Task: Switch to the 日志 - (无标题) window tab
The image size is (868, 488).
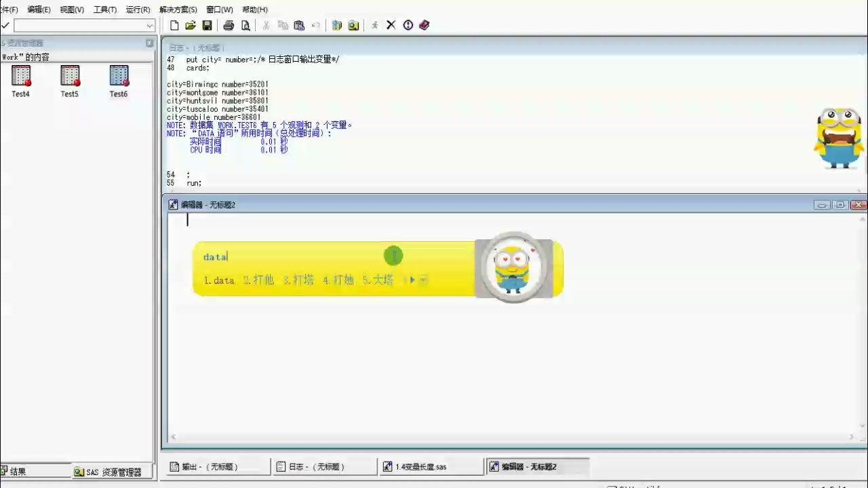Action: (x=325, y=466)
